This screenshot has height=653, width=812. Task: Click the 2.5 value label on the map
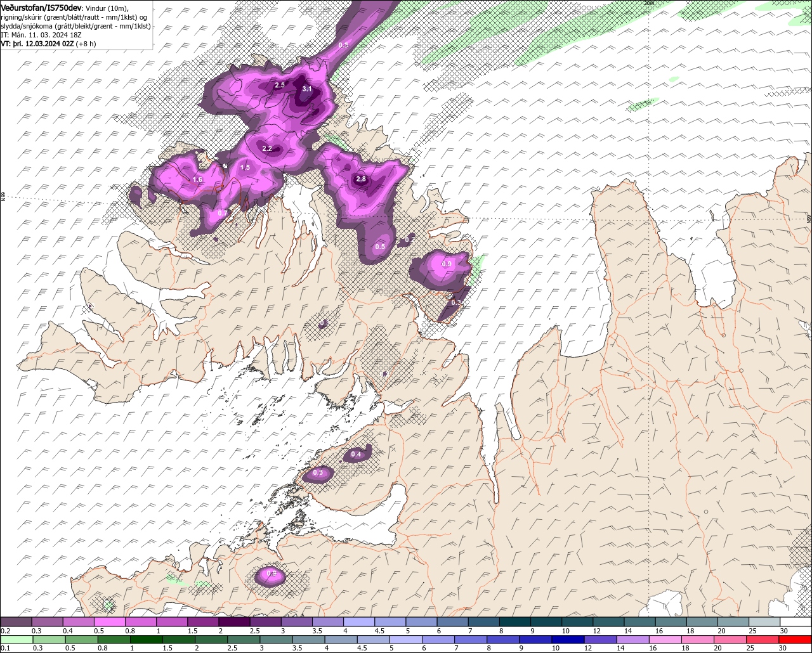coord(280,85)
